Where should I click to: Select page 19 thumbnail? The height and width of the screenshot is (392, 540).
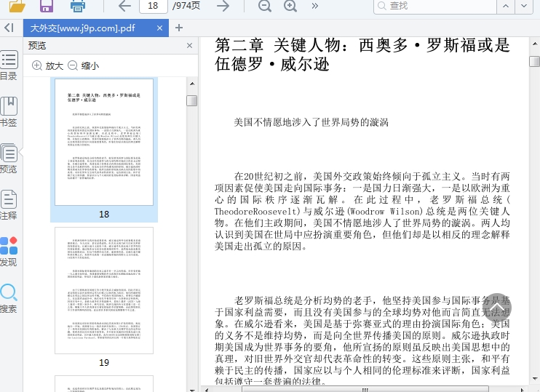(x=104, y=290)
